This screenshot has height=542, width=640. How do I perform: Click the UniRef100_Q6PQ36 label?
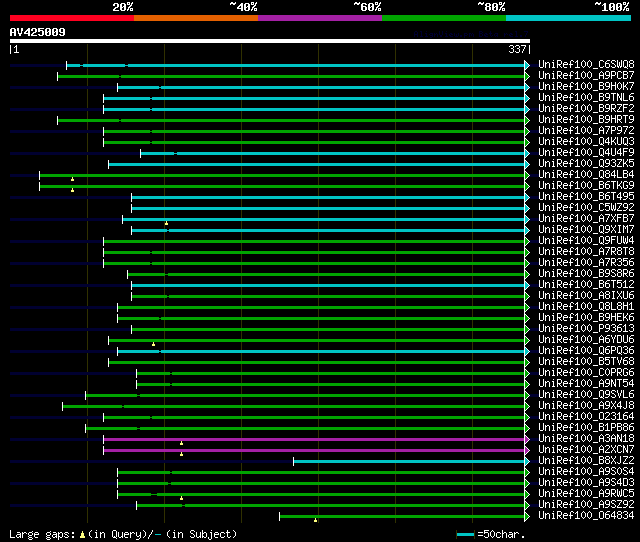click(586, 351)
